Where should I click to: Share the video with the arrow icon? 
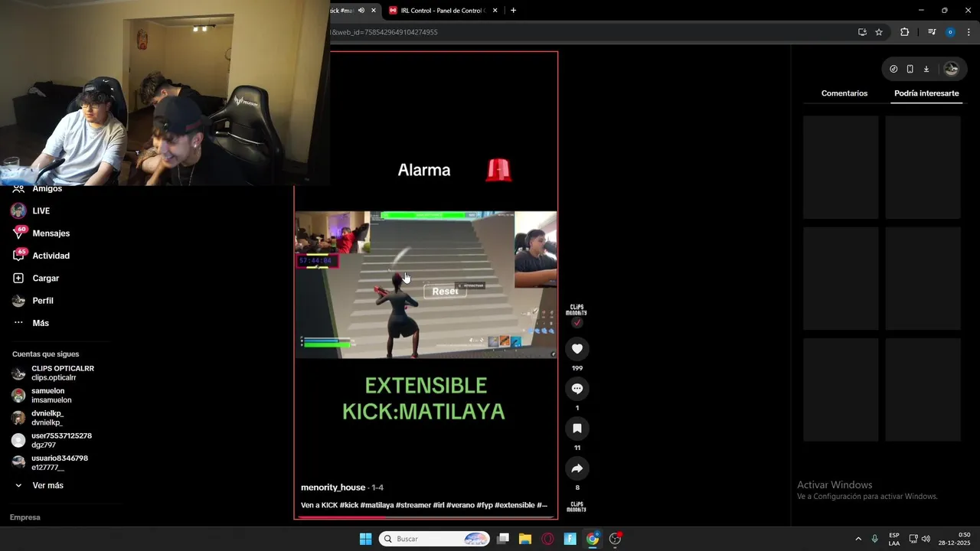pyautogui.click(x=577, y=468)
